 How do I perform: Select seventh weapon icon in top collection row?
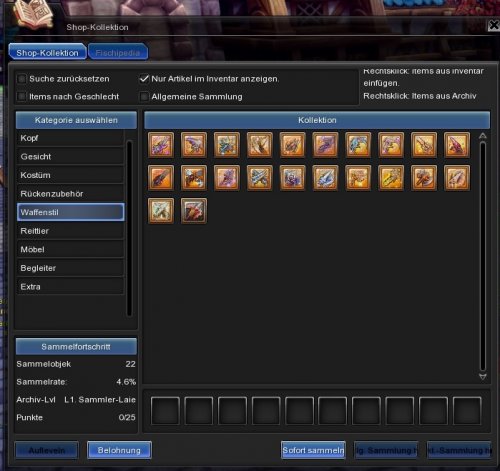click(358, 145)
